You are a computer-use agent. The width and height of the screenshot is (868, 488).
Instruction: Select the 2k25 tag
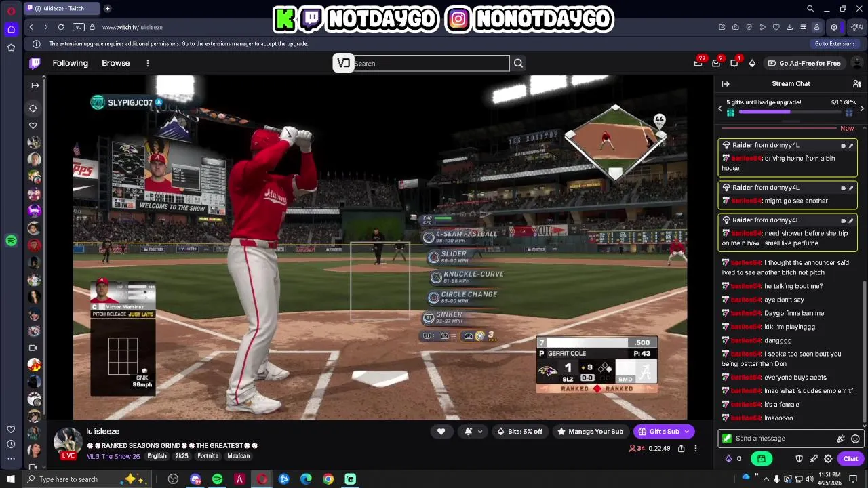pyautogui.click(x=182, y=456)
